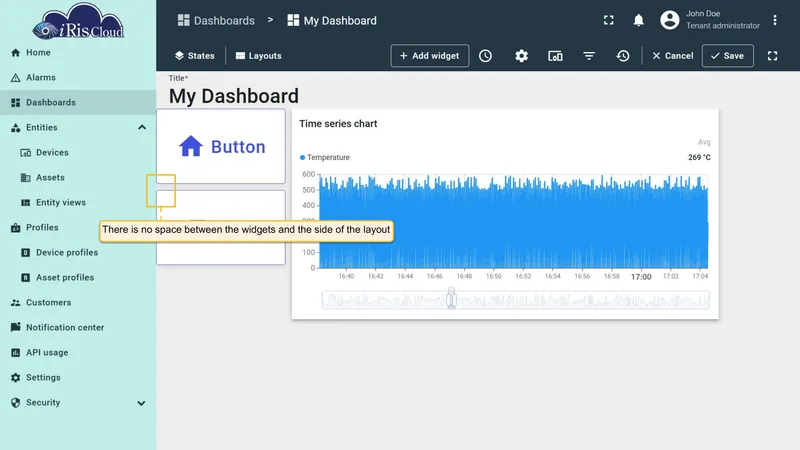
Task: Open the Alarms section
Action: 78,78
